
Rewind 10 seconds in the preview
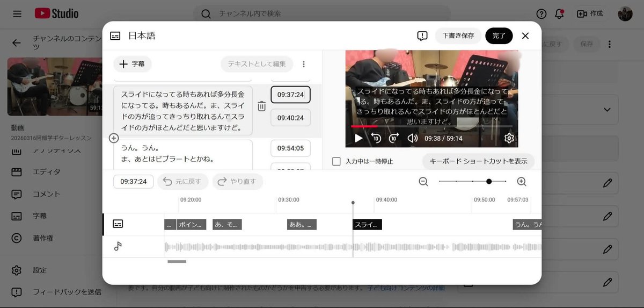click(376, 138)
